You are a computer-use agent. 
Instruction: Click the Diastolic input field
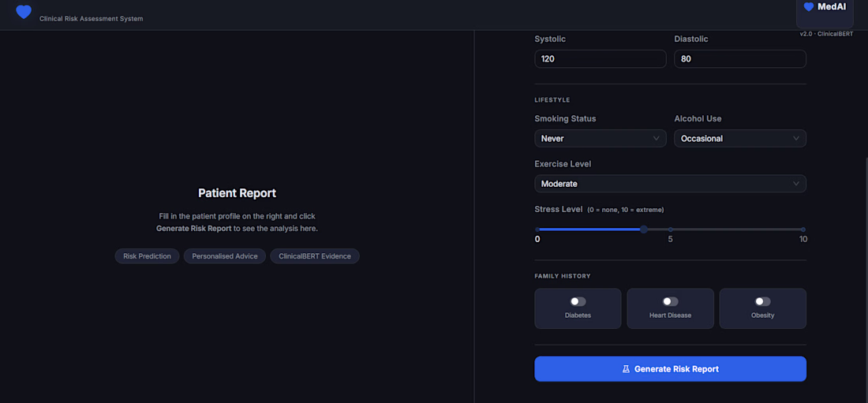pyautogui.click(x=740, y=58)
